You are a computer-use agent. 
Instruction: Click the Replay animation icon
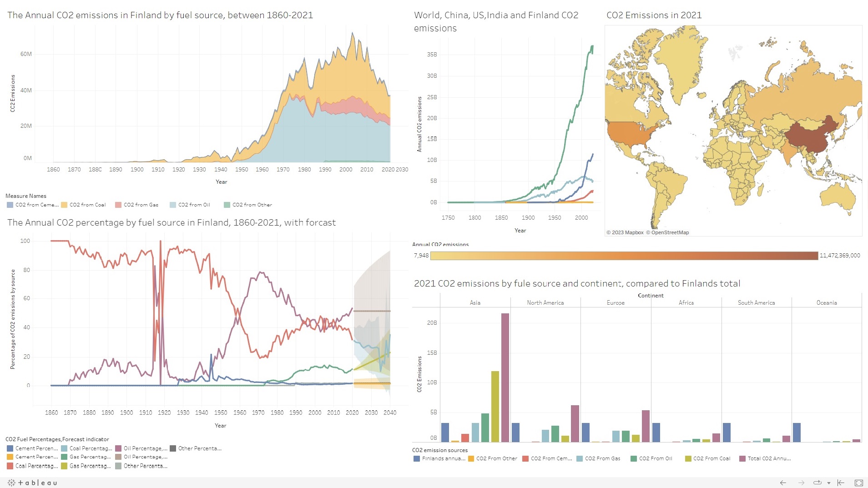point(817,483)
